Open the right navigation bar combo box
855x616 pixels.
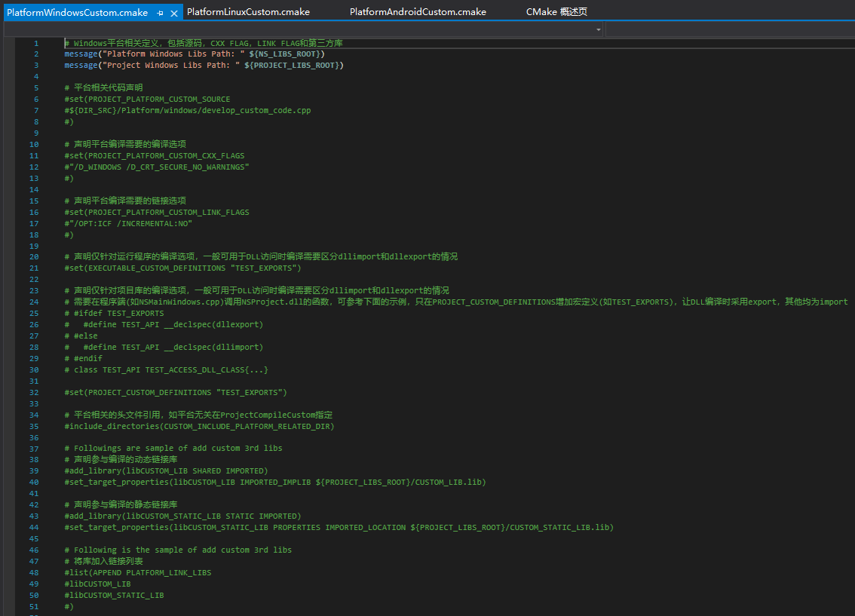[x=729, y=29]
